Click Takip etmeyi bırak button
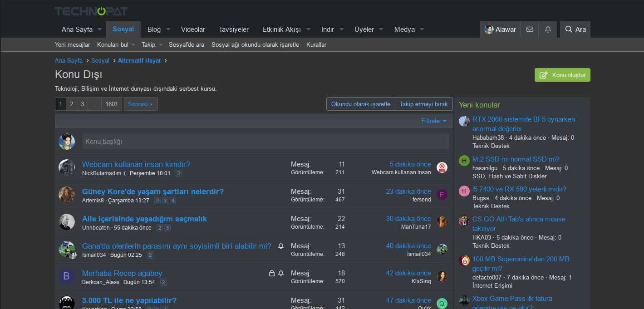This screenshot has height=309, width=644. [424, 104]
